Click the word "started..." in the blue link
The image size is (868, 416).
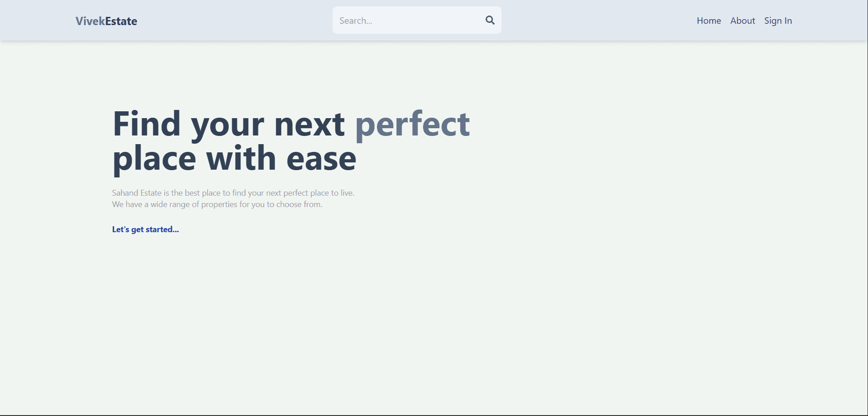coord(162,229)
